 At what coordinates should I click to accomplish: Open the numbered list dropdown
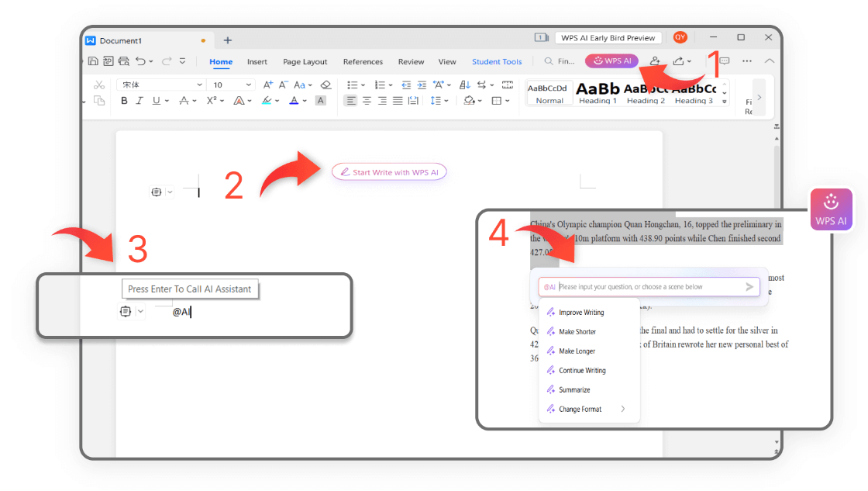[x=391, y=85]
